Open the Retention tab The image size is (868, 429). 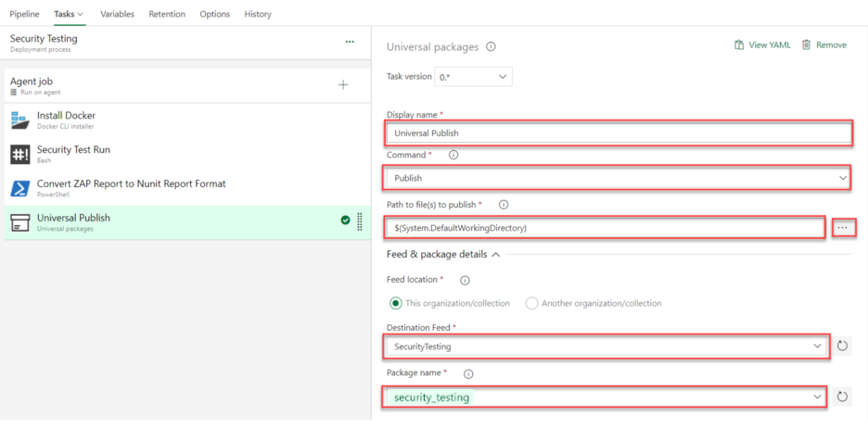(x=167, y=14)
